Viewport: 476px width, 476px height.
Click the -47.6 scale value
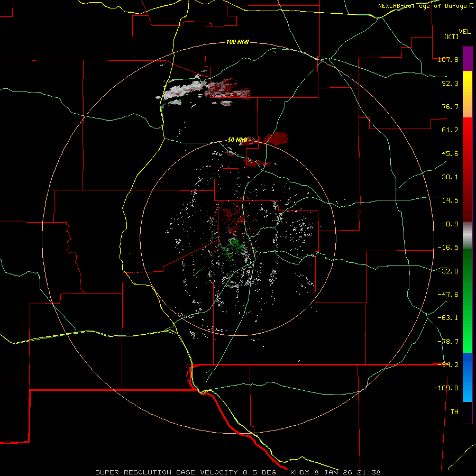coord(448,295)
